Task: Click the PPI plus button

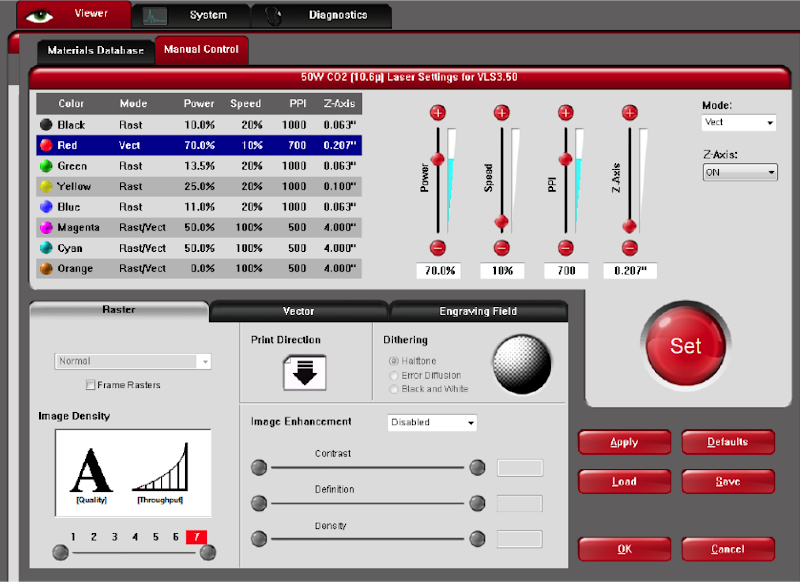Action: coord(565,113)
